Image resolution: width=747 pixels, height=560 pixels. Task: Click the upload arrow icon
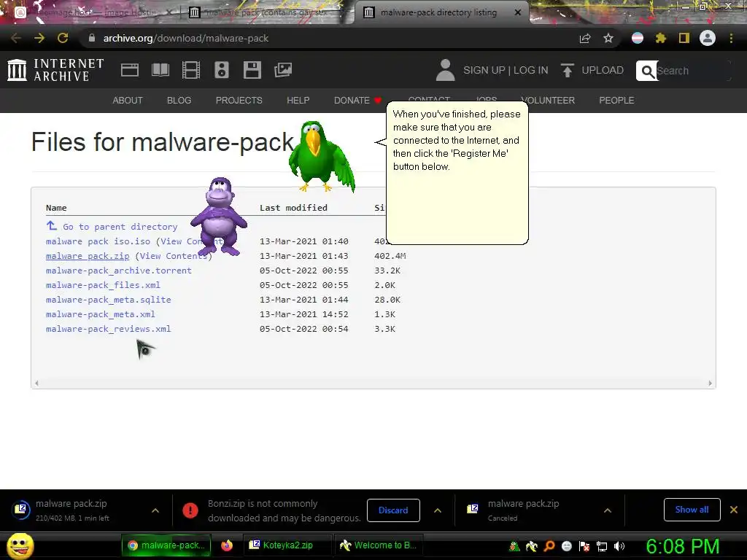pos(567,70)
